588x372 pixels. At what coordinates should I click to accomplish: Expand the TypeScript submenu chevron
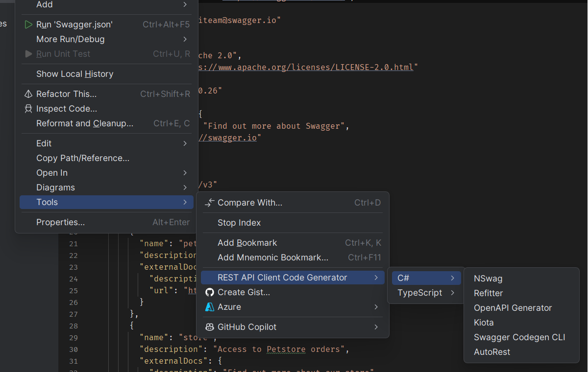(x=452, y=293)
